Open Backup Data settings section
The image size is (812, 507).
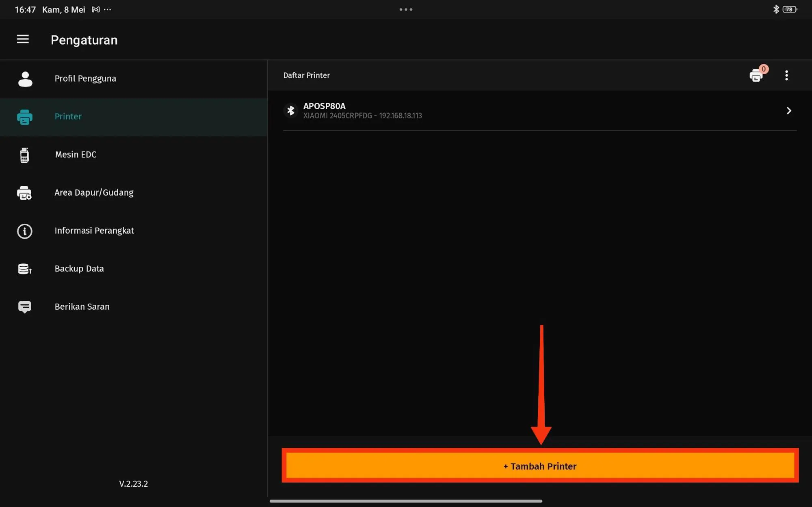(79, 269)
